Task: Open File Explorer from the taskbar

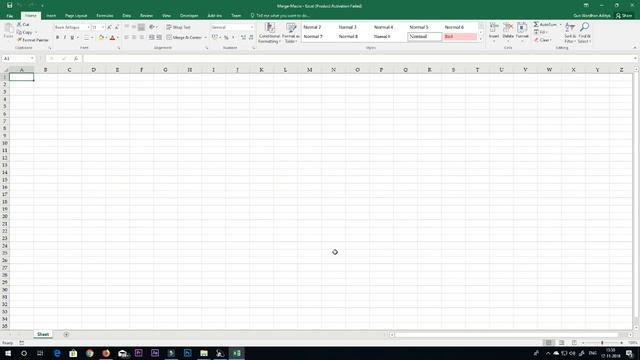Action: tap(204, 353)
